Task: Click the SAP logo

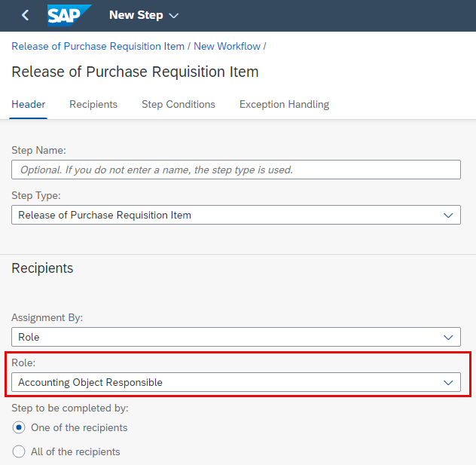Action: (69, 15)
